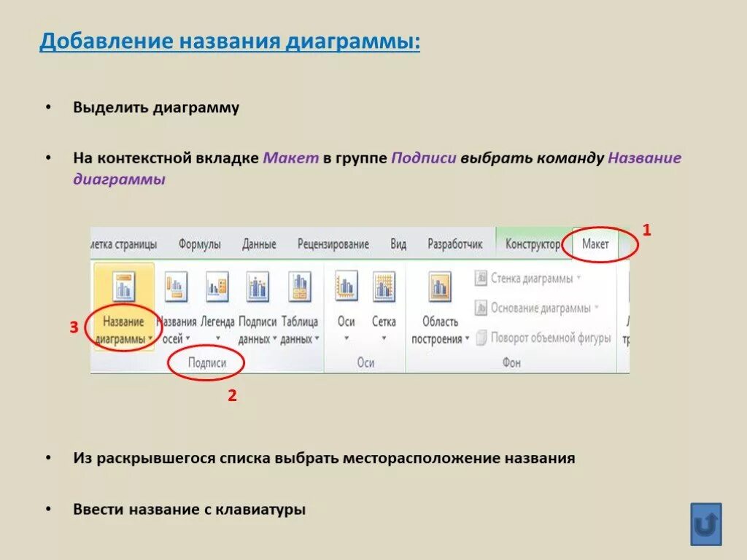
Task: Click the Chart Floor (Основание диаграммы) icon
Action: 481,308
